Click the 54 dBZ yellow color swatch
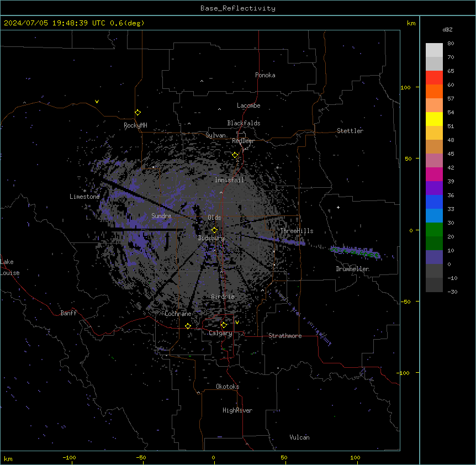The height and width of the screenshot is (465, 476). tap(434, 119)
